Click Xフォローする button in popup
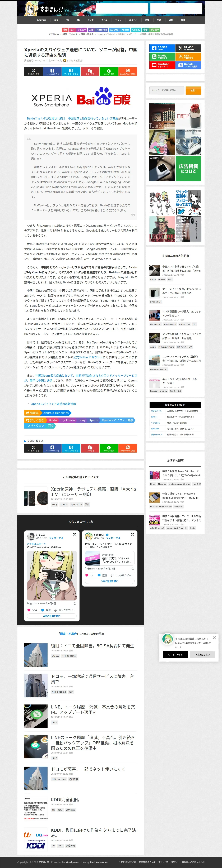 pos(175,655)
